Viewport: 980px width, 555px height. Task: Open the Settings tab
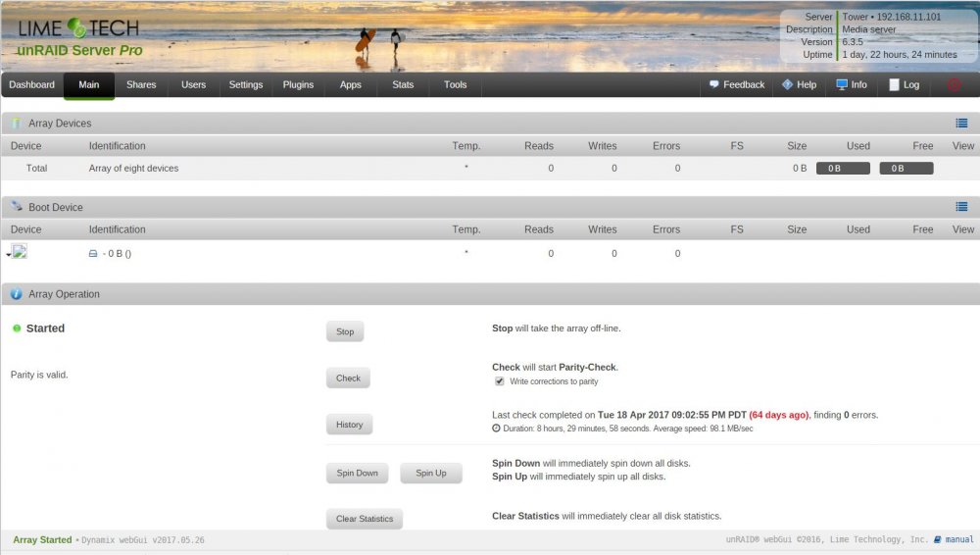[246, 84]
